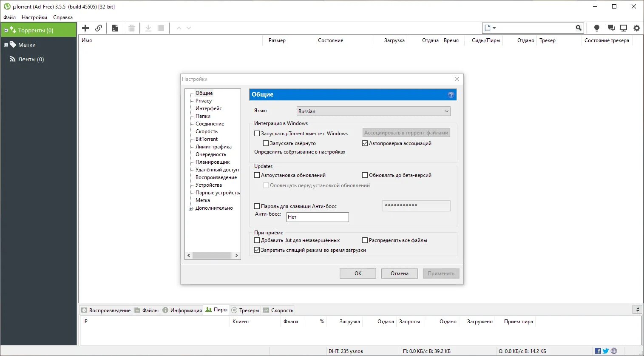Toggle Обновлять до бета-версий checkbox

(x=365, y=175)
